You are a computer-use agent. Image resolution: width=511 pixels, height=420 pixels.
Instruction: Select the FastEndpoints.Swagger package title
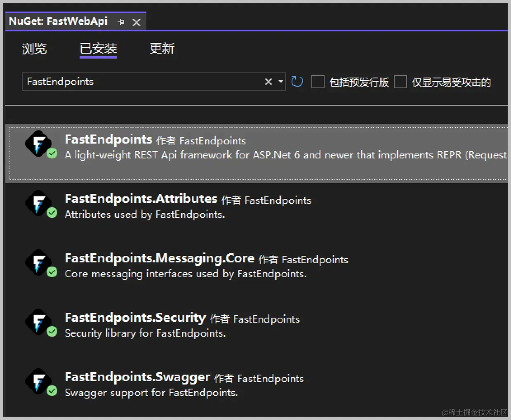(137, 377)
